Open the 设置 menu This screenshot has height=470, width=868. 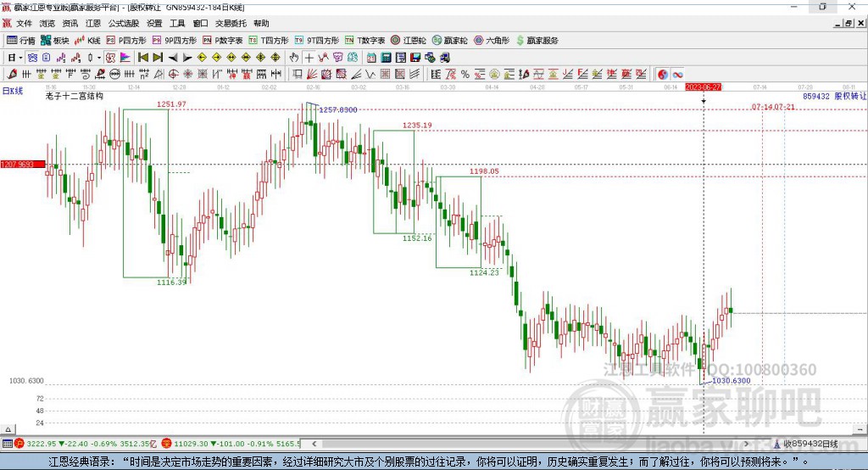154,23
